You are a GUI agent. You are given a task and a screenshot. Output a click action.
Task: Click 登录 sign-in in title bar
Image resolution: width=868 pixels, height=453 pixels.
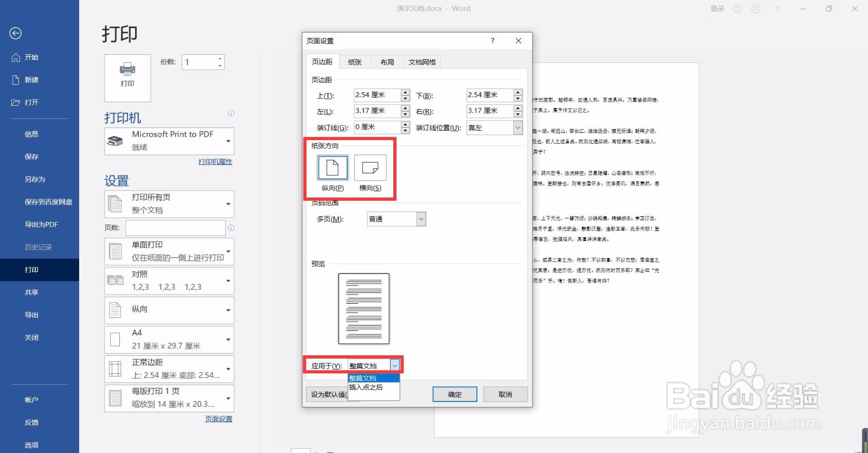coord(717,9)
